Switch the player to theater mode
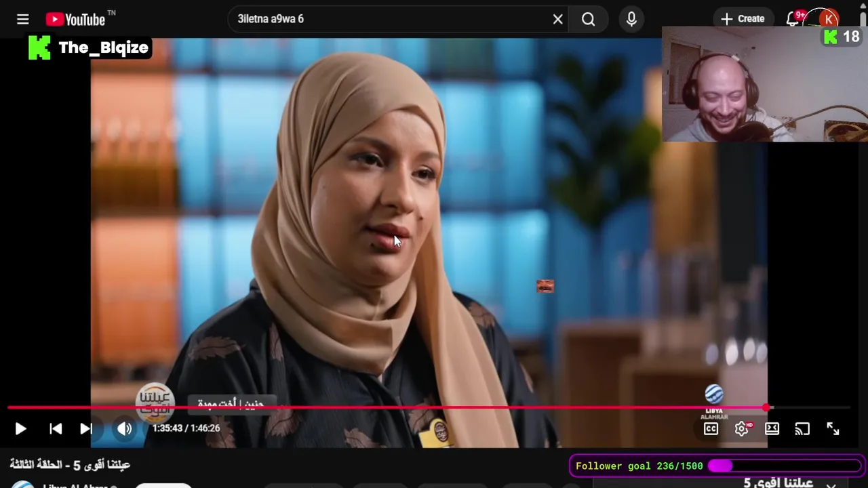The width and height of the screenshot is (868, 488). point(772,428)
